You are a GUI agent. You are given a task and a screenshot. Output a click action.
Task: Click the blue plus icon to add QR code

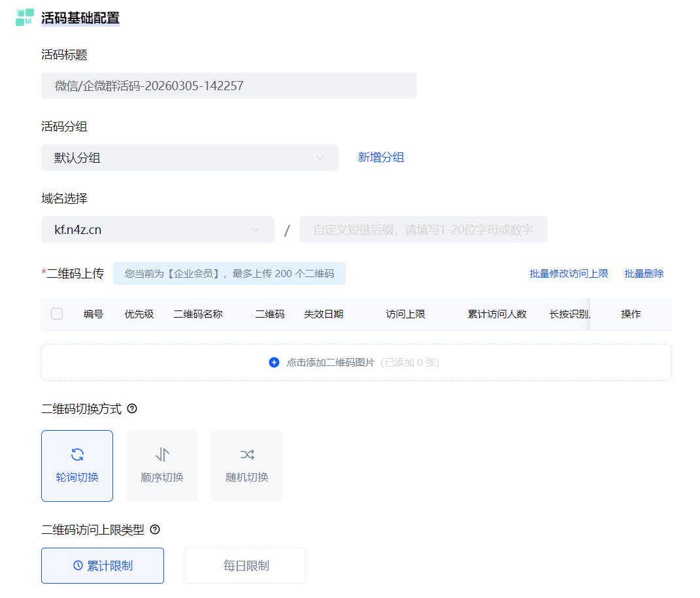274,362
